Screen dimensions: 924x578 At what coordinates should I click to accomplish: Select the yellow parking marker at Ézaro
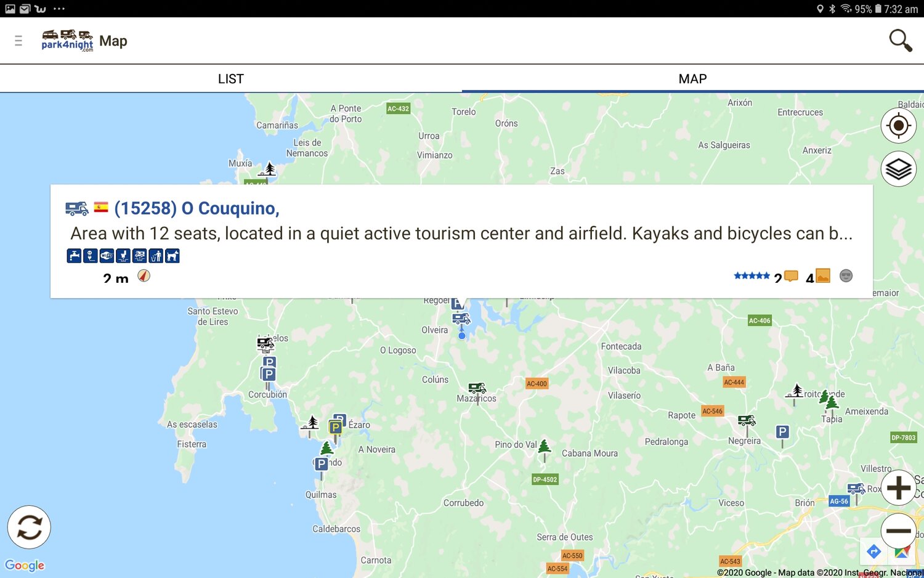coord(336,428)
